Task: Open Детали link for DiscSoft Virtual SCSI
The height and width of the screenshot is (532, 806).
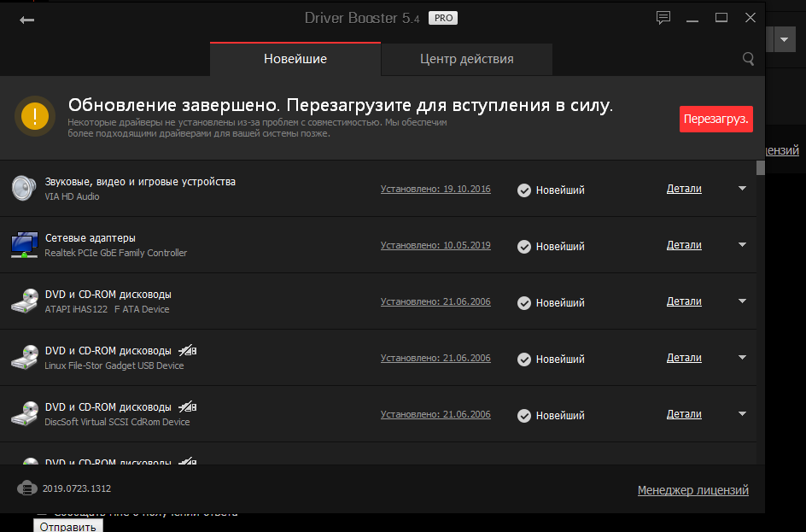Action: (x=684, y=414)
